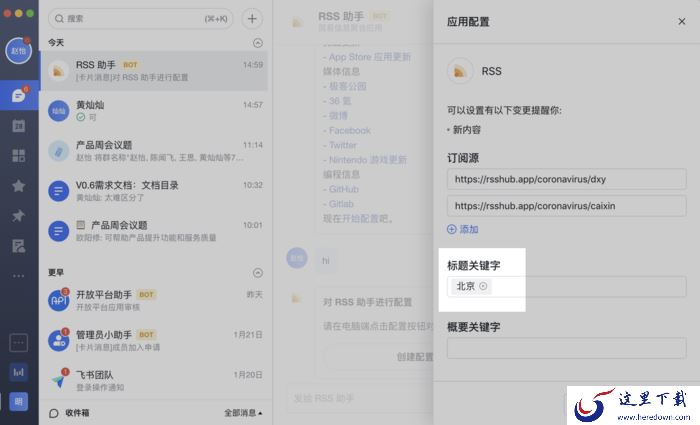Click the plus button next to search
Viewport: 700px width, 425px height.
tap(252, 18)
